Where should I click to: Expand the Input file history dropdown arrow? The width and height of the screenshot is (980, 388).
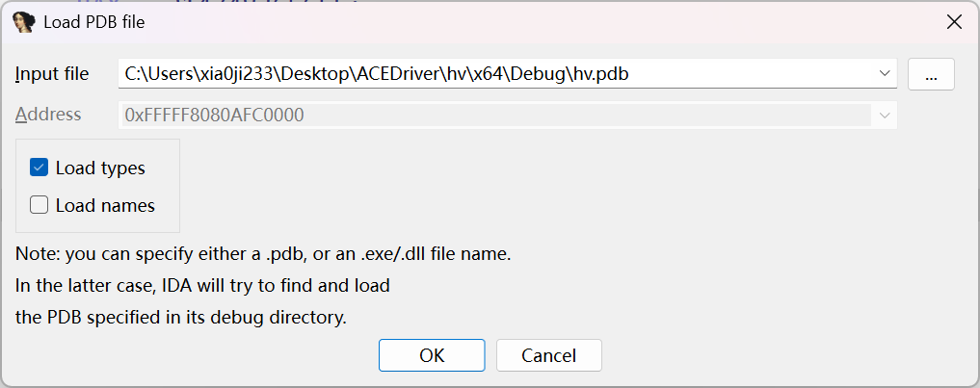tap(885, 73)
